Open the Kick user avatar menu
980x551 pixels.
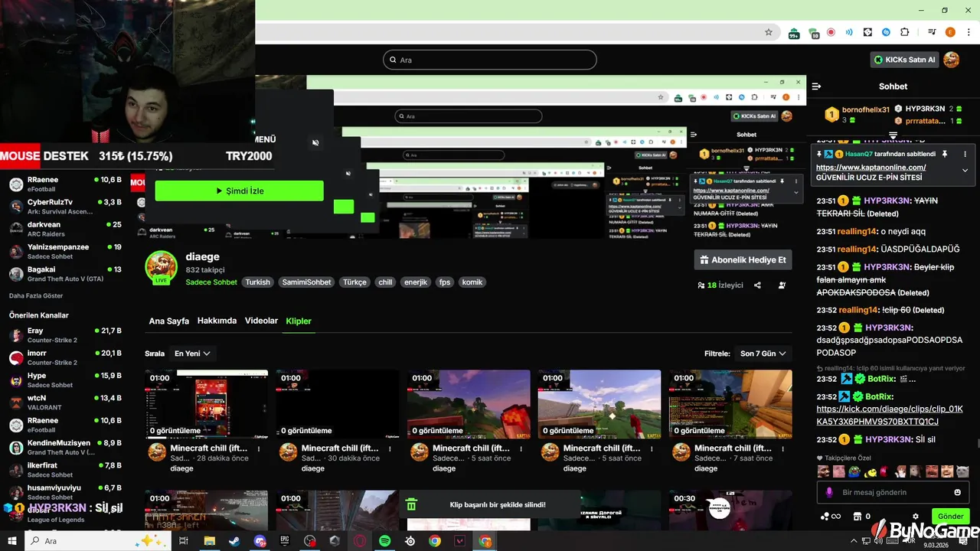pos(951,60)
